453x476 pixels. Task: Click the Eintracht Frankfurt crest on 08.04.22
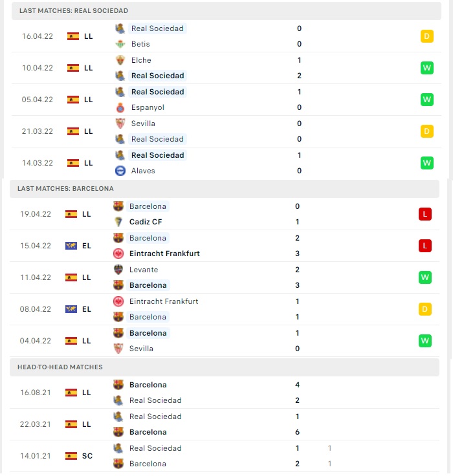click(x=118, y=301)
